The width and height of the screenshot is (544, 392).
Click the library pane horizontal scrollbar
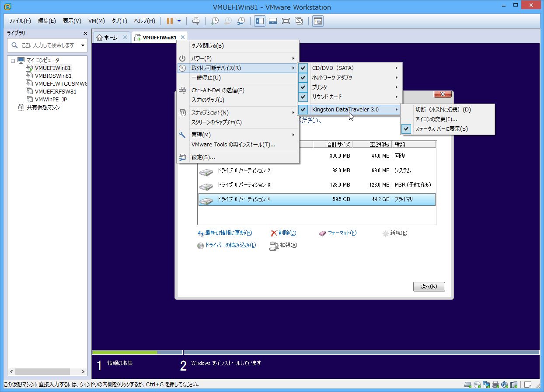click(47, 372)
